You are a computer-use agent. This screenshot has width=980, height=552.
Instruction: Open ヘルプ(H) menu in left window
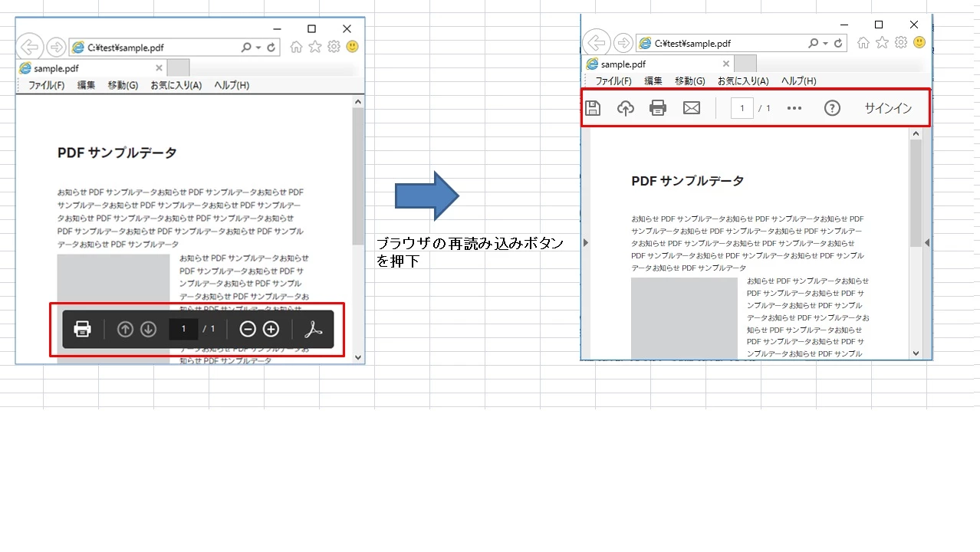[232, 85]
